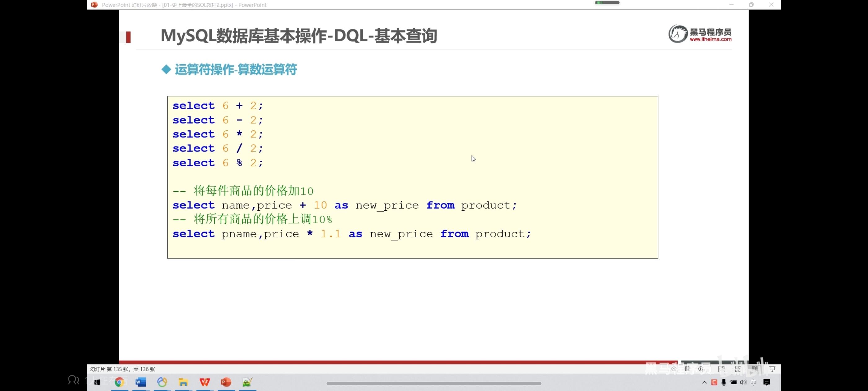Screen dimensions: 868x391
Task: Click the horizontal scrollbar thumb
Action: pos(434,384)
